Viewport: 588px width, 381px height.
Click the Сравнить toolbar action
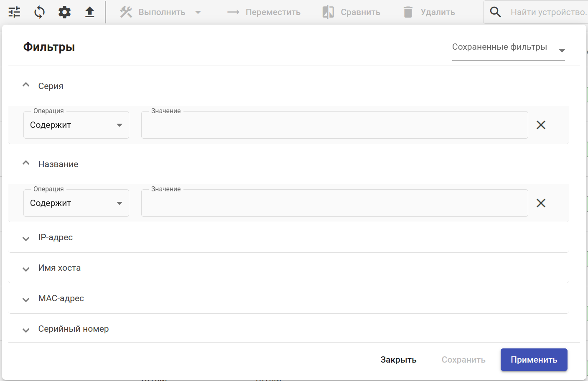[x=351, y=12]
